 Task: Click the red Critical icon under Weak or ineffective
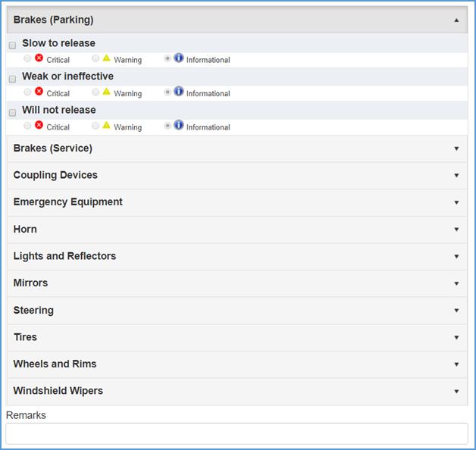[x=39, y=92]
